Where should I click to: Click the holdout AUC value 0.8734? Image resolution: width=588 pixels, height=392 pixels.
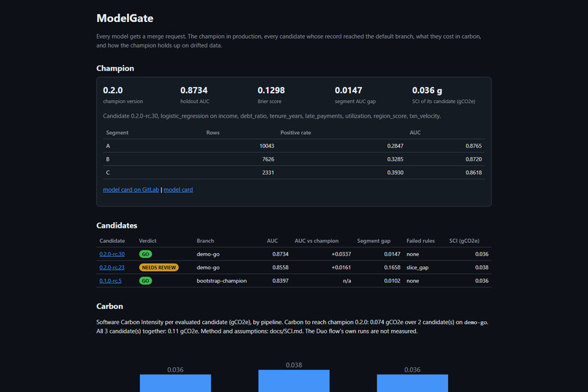194,91
